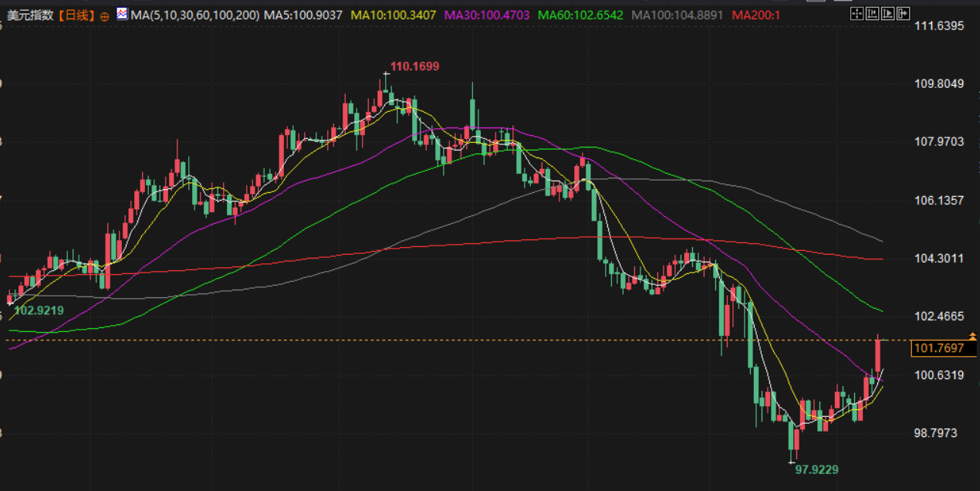This screenshot has height=491, width=980.
Task: Open the 【日线】 period selector
Action: (x=77, y=15)
